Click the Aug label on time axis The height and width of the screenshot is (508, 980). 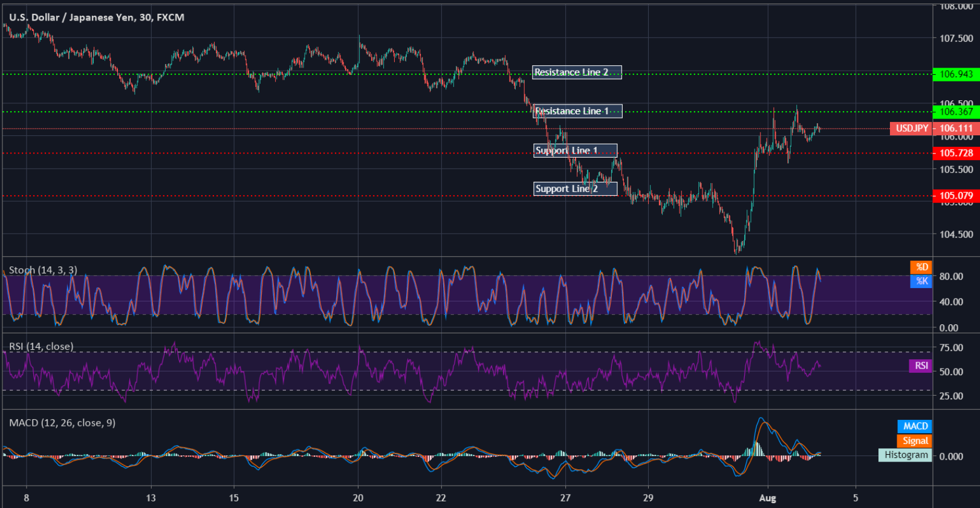coord(768,498)
